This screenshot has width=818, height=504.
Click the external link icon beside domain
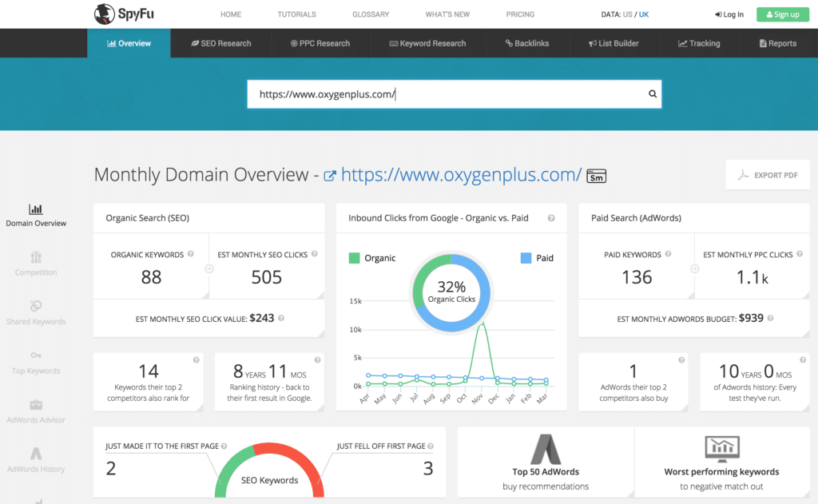click(x=330, y=176)
